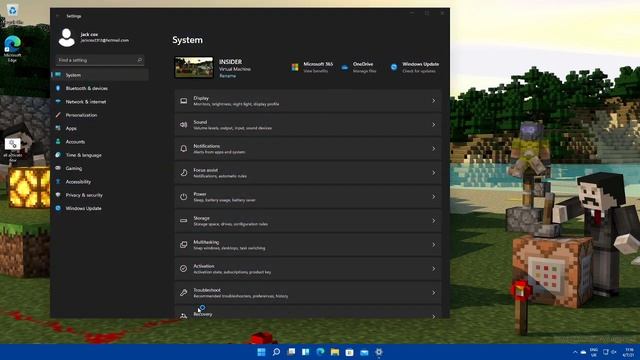This screenshot has width=640, height=360.
Task: Open the Recycle Bin desktop icon
Action: [13, 13]
